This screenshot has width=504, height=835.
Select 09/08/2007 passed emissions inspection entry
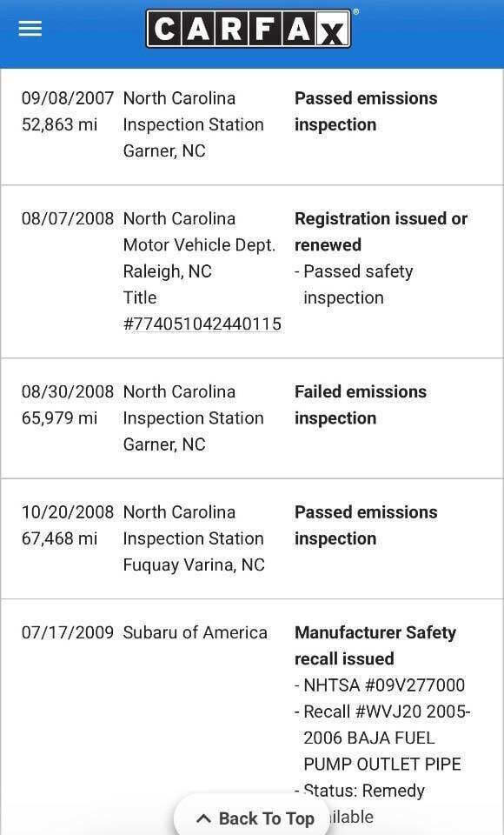click(252, 125)
